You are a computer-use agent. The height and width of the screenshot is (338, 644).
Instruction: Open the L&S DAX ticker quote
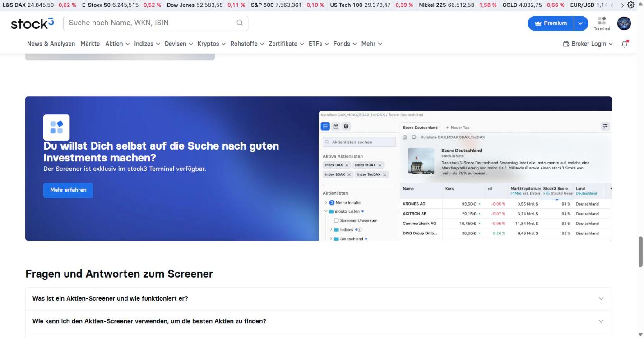pos(40,5)
